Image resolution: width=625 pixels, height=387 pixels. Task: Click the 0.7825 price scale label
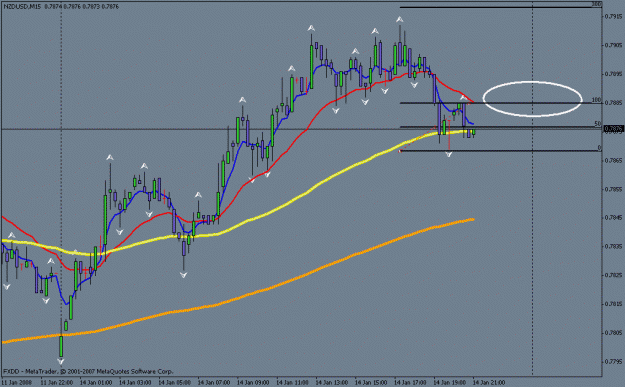pos(613,275)
